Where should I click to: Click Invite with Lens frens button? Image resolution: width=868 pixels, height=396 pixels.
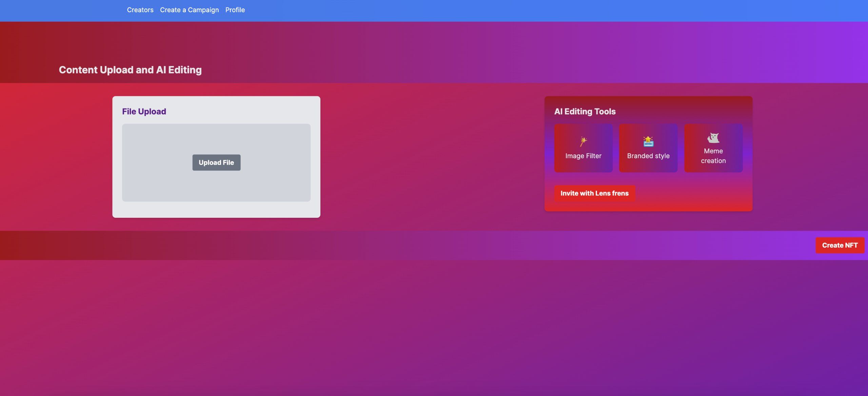[x=594, y=193]
